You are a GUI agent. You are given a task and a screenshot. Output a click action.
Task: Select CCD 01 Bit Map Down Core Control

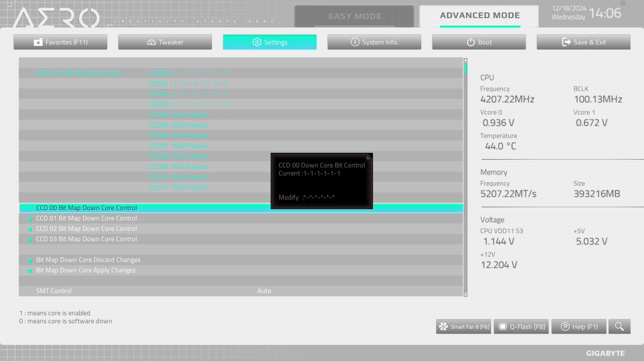[241, 218]
